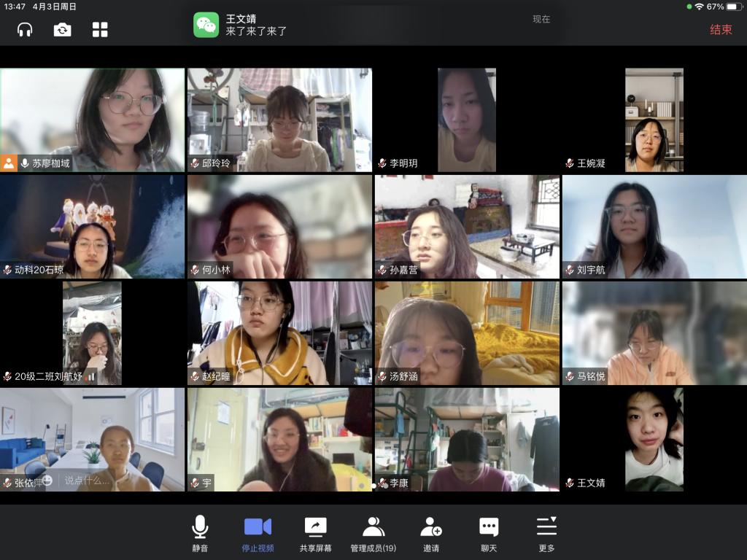The width and height of the screenshot is (747, 560).
Task: Tap the headphone audio output icon
Action: coord(25,29)
